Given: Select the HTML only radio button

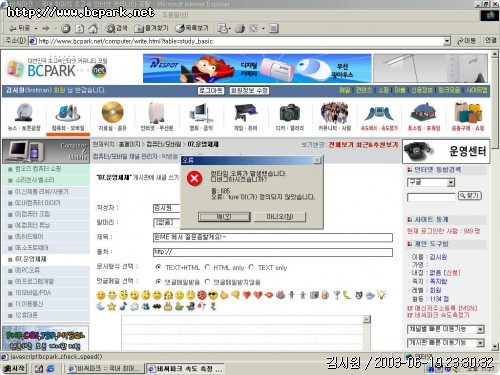Looking at the screenshot, I should point(207,267).
